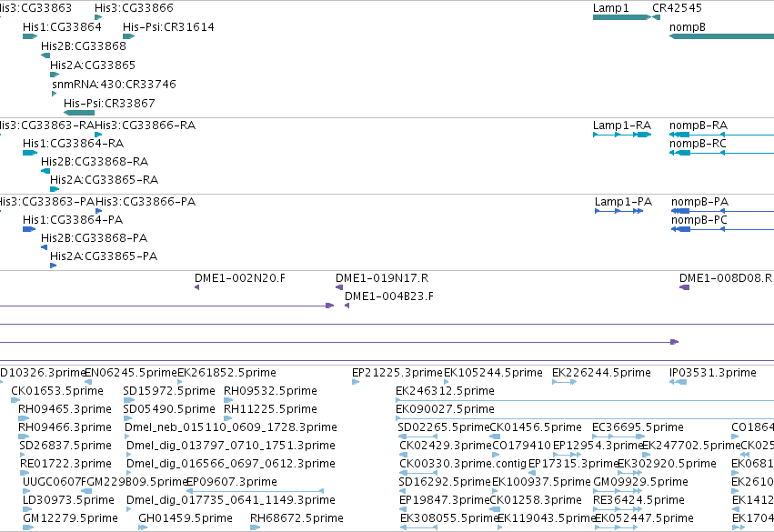Click the EK105244.5prime label

point(493,373)
